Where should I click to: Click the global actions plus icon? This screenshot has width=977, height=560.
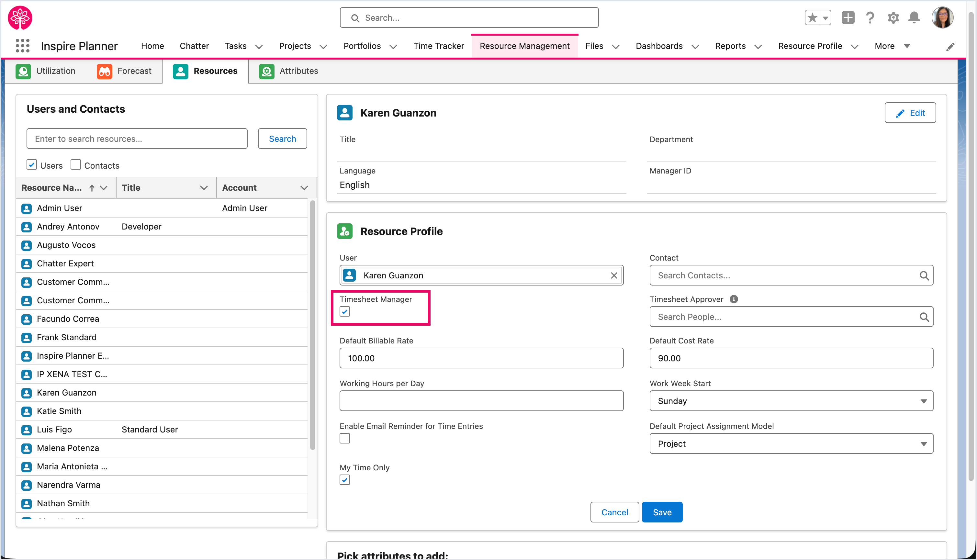848,18
